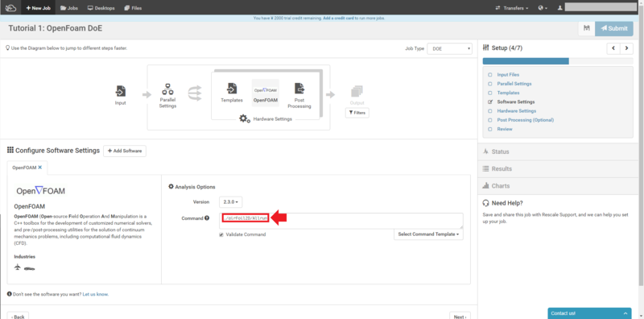Viewport: 644px width, 319px height.
Task: Toggle the Input Files step checkbox
Action: point(489,75)
